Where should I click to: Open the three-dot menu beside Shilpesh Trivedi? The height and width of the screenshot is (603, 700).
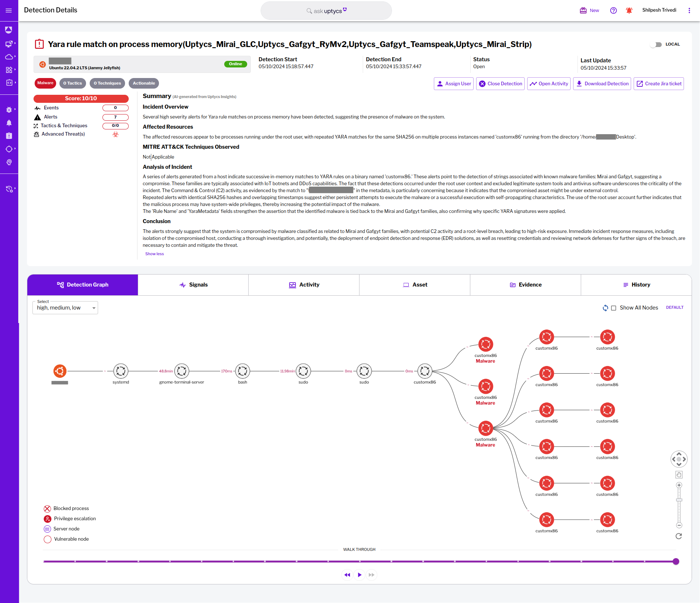pos(689,10)
